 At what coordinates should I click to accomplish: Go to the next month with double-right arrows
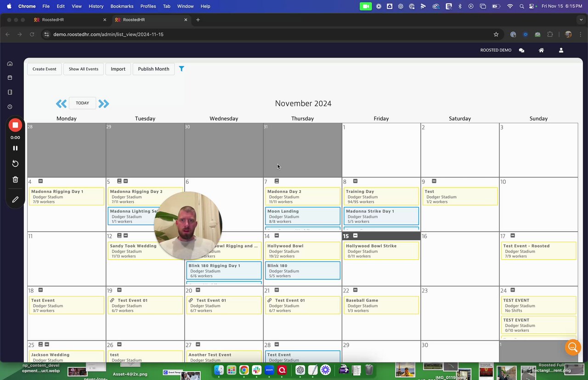(x=104, y=104)
